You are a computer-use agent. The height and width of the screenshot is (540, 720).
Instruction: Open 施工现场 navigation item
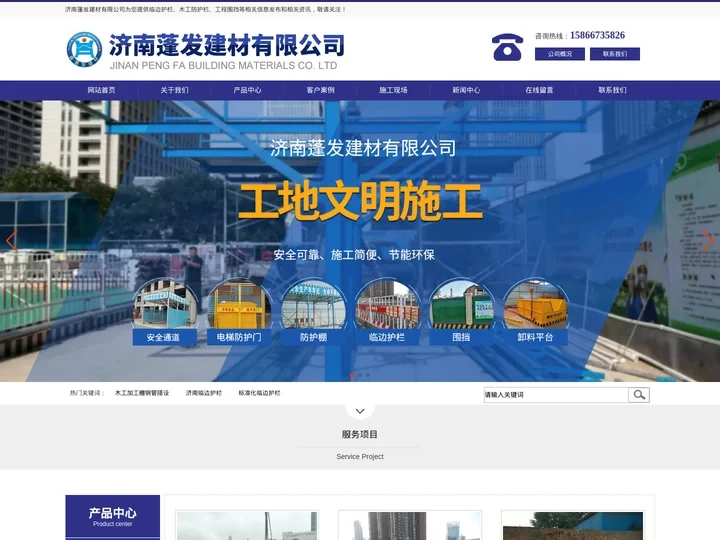coord(394,90)
